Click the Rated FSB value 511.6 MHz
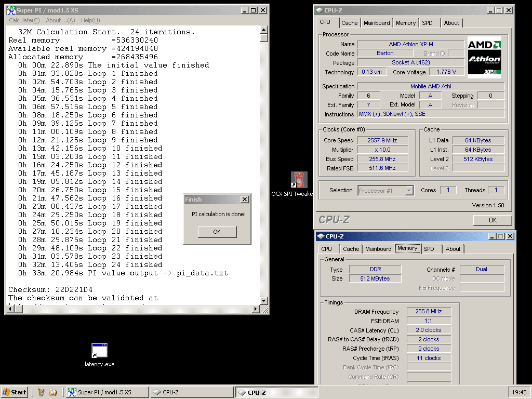 pyautogui.click(x=382, y=168)
